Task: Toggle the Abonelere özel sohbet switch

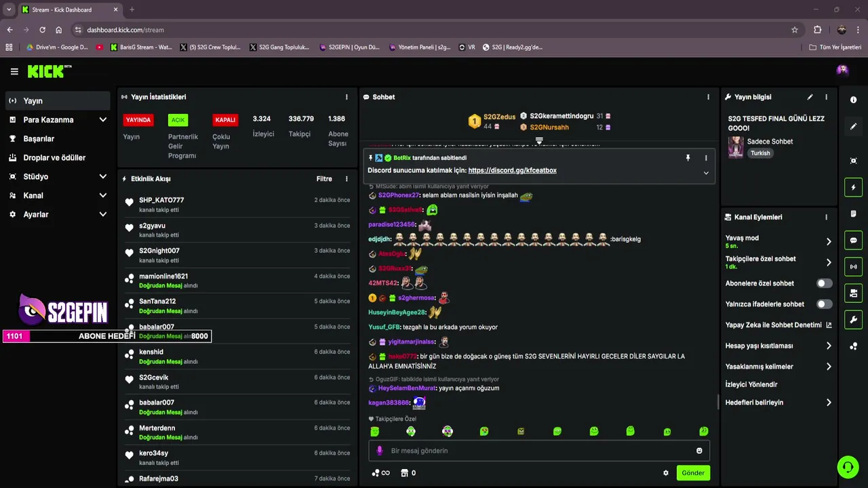Action: tap(824, 283)
